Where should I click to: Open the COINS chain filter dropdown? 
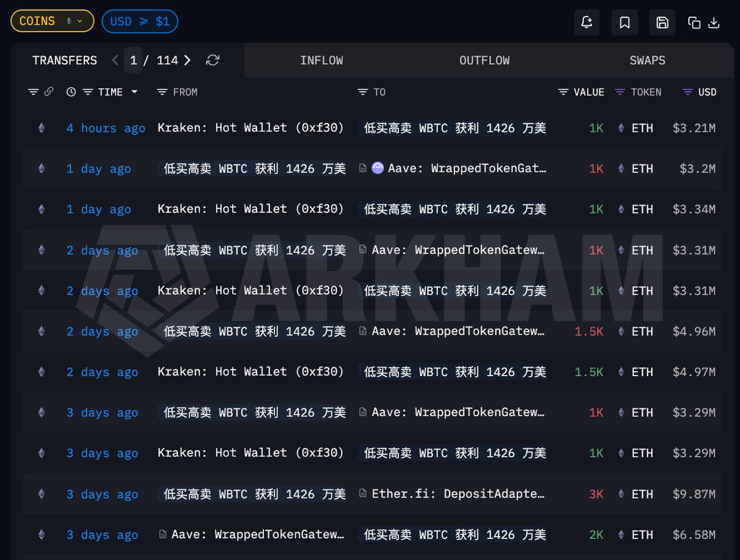click(x=52, y=21)
